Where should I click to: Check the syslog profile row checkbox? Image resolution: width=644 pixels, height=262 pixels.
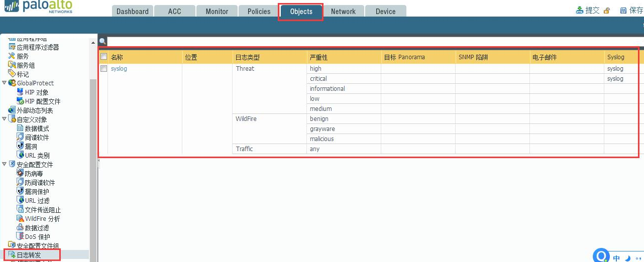[x=104, y=68]
